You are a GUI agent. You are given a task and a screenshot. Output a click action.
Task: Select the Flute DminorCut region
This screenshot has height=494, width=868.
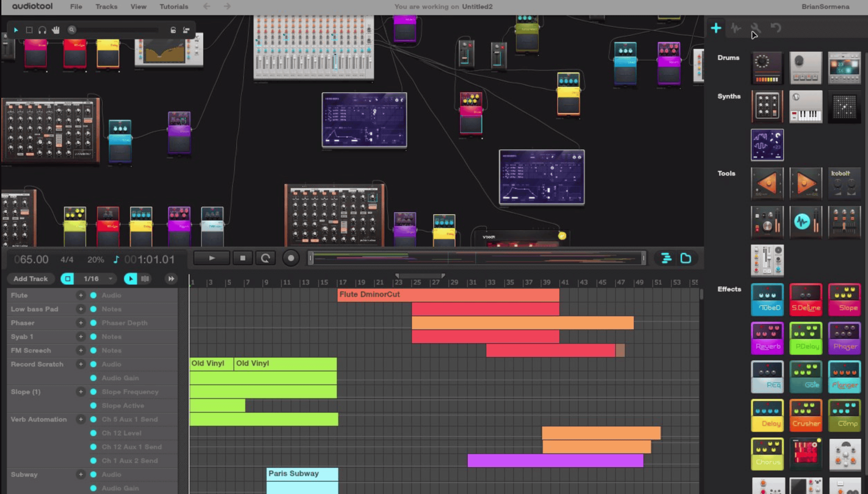click(x=448, y=295)
